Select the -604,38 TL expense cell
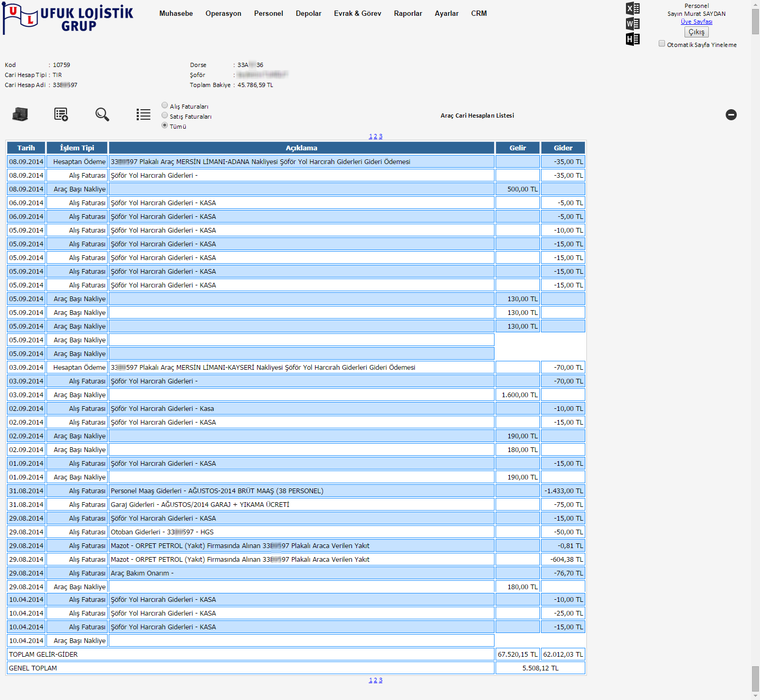Screen dimensions: 760x700 563,559
